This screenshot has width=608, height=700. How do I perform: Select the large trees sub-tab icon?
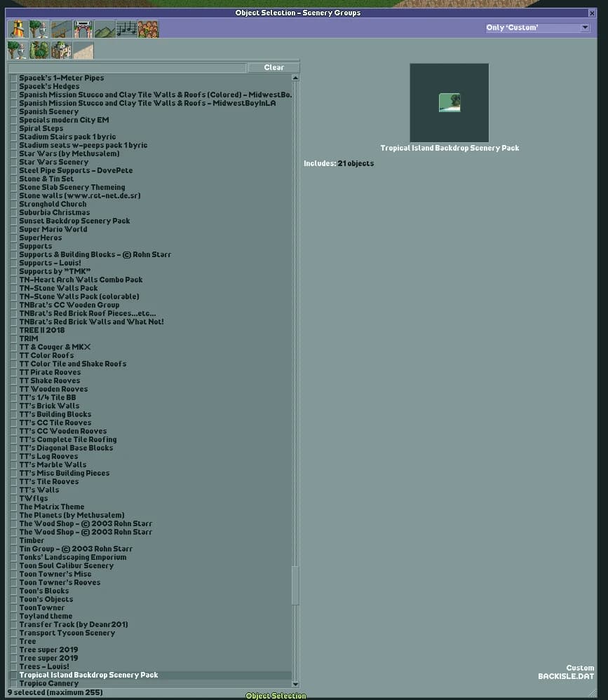coord(39,50)
